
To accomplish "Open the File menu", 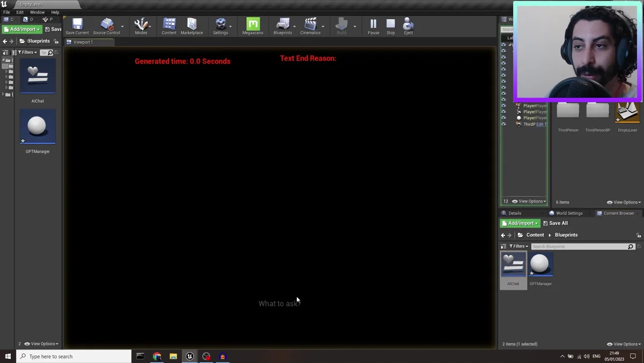I will coord(6,12).
